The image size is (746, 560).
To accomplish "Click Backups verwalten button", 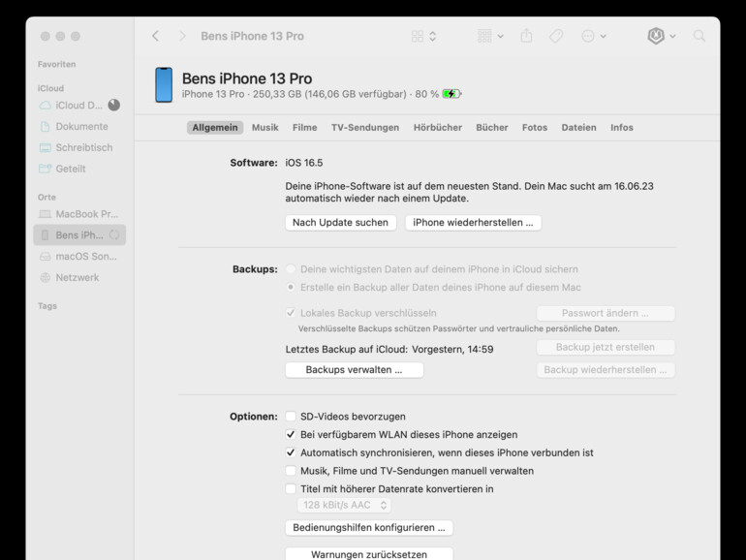I will point(355,370).
